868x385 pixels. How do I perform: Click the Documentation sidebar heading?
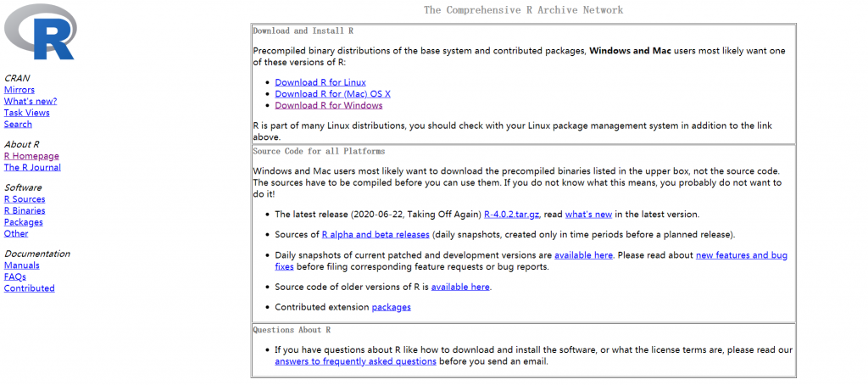[37, 254]
